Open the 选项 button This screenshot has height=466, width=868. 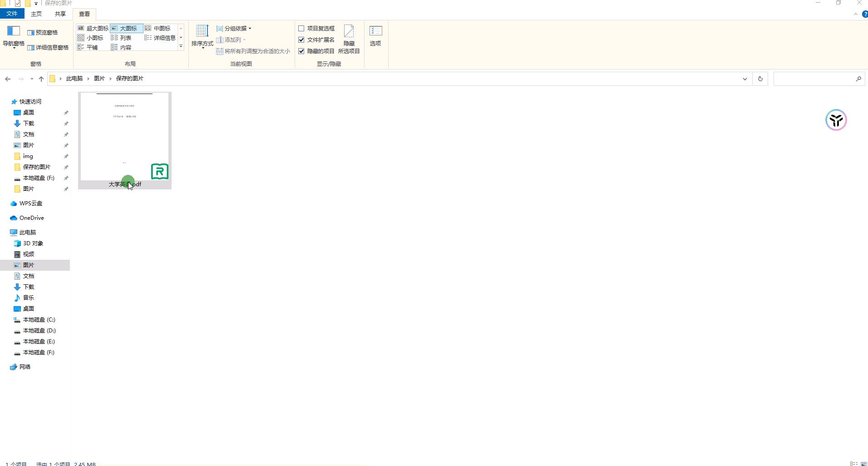tap(375, 36)
